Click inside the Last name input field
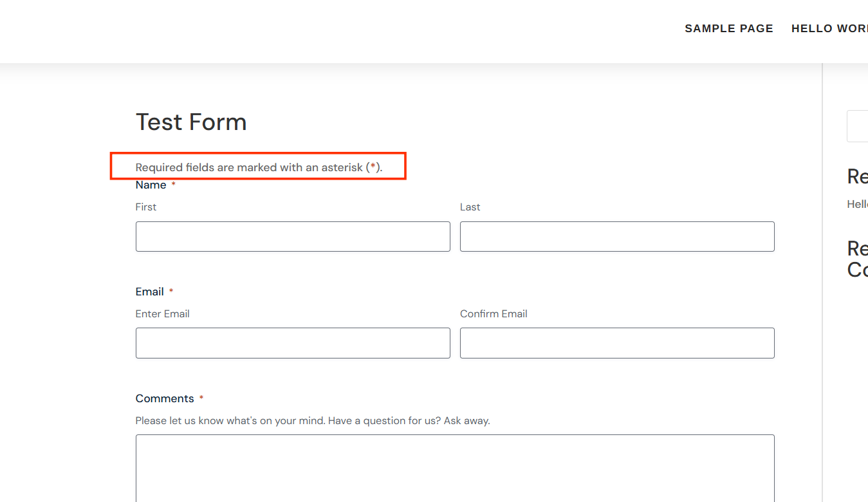The image size is (868, 502). (x=616, y=236)
